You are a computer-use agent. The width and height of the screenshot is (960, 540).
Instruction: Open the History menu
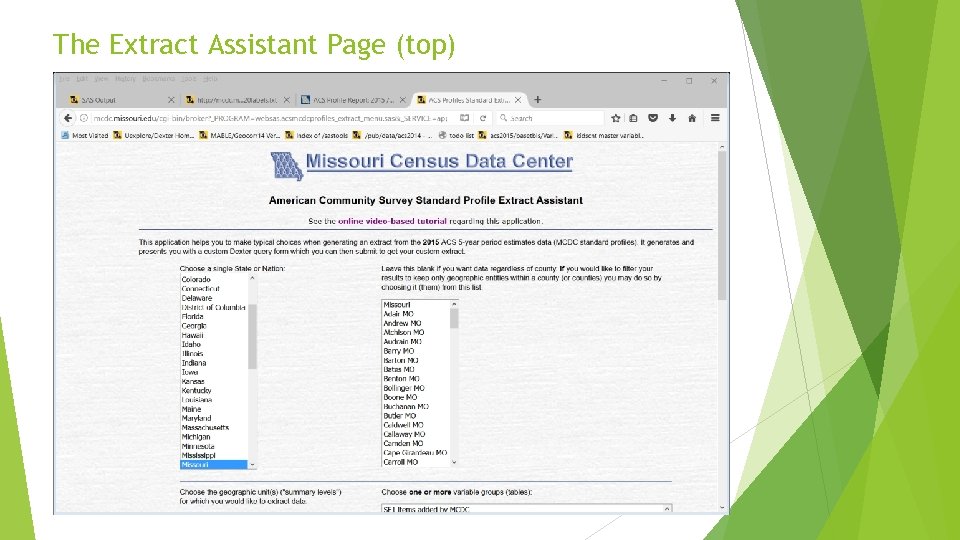point(125,79)
